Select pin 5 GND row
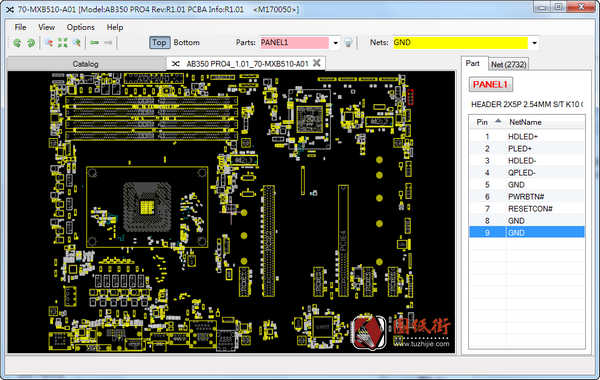 coord(527,185)
